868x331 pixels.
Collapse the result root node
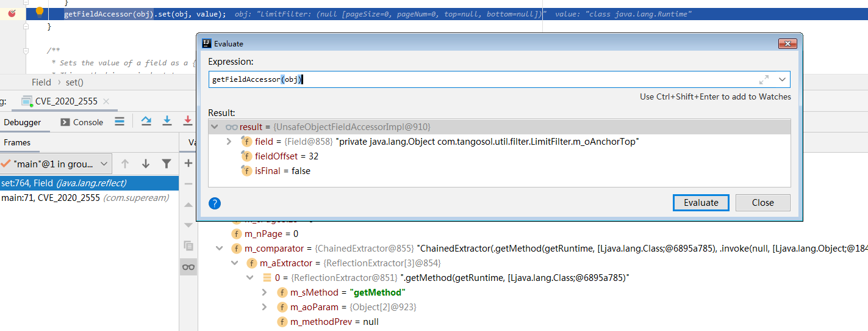coord(215,127)
